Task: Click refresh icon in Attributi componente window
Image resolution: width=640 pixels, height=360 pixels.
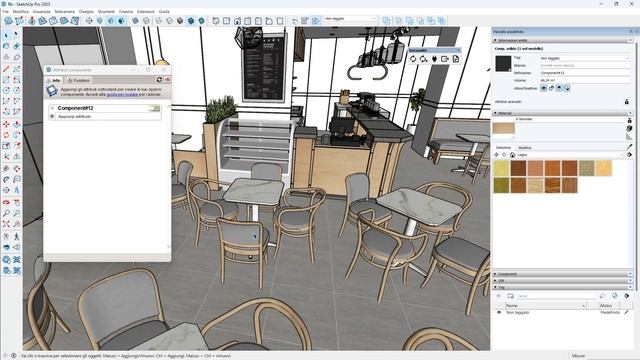Action: (x=159, y=80)
